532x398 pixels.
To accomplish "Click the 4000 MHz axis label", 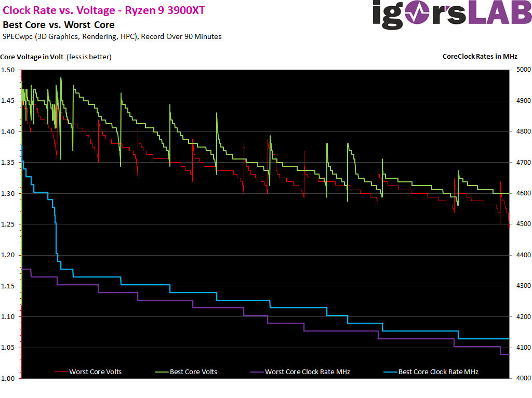I will pyautogui.click(x=524, y=378).
